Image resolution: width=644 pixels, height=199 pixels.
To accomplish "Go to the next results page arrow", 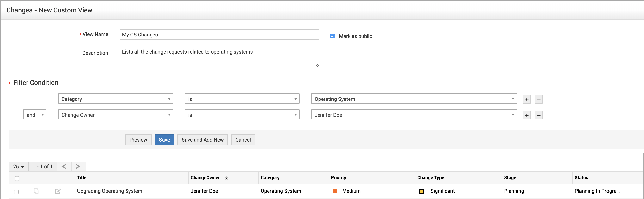I will tap(78, 166).
